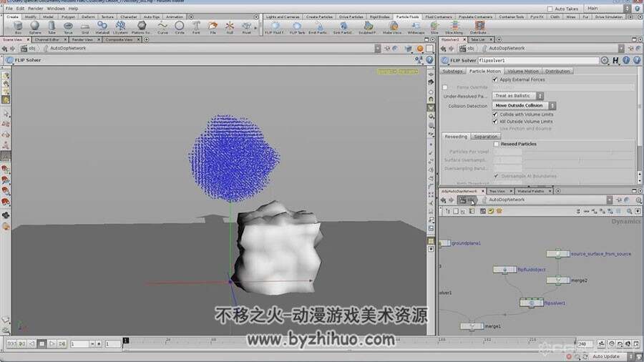Select the Tube shelf tool
The width and height of the screenshot is (644, 362).
coord(52,27)
